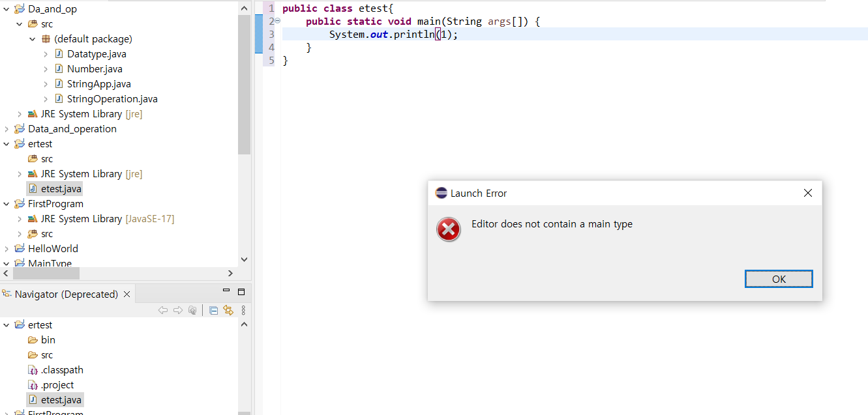Screen dimensions: 868x415
Task: Click the JRE System Library [JavaSE-17] library icon
Action: coord(33,219)
